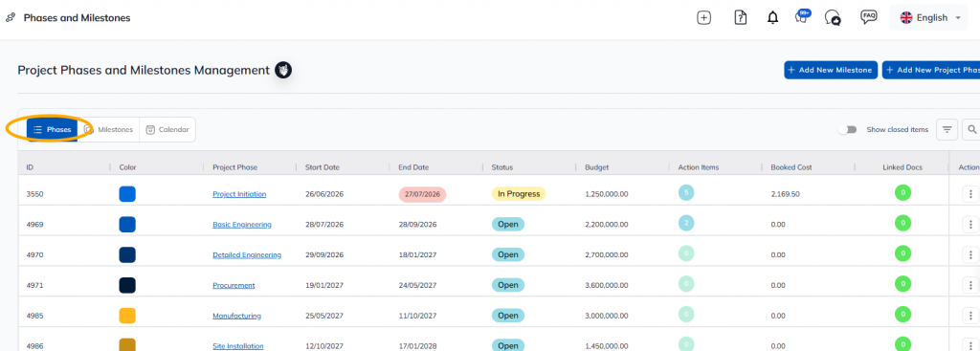Image resolution: width=980 pixels, height=351 pixels.
Task: Open the English language dropdown
Action: (929, 17)
